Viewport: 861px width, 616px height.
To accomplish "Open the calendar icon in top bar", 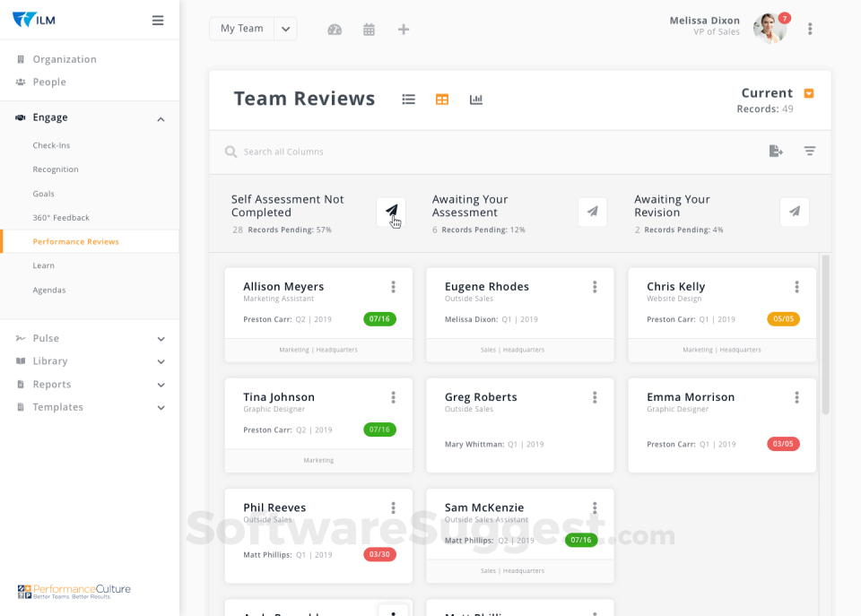I will coord(369,30).
